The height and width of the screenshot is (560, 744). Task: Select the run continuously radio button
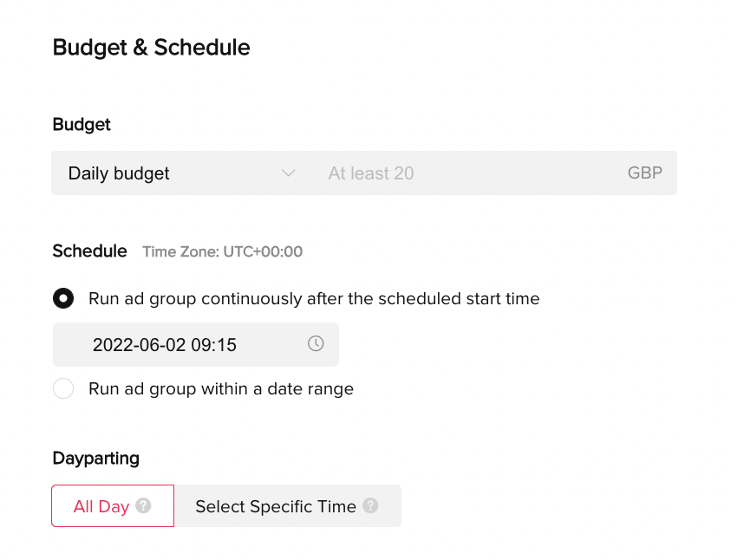click(x=63, y=299)
